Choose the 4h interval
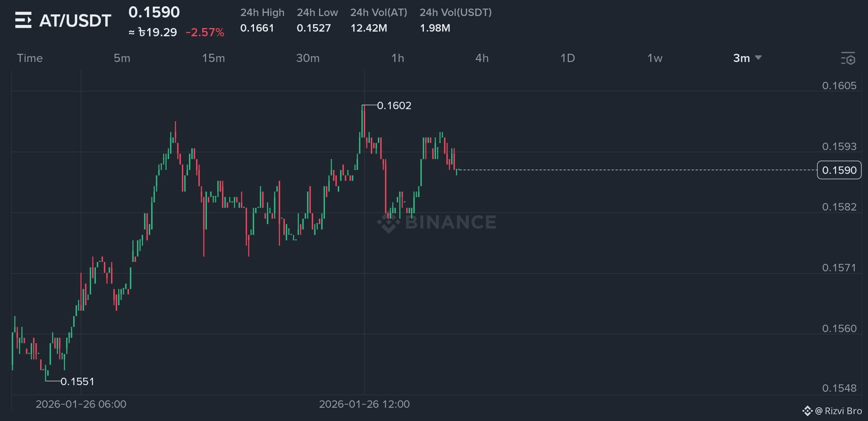The image size is (868, 421). (482, 58)
